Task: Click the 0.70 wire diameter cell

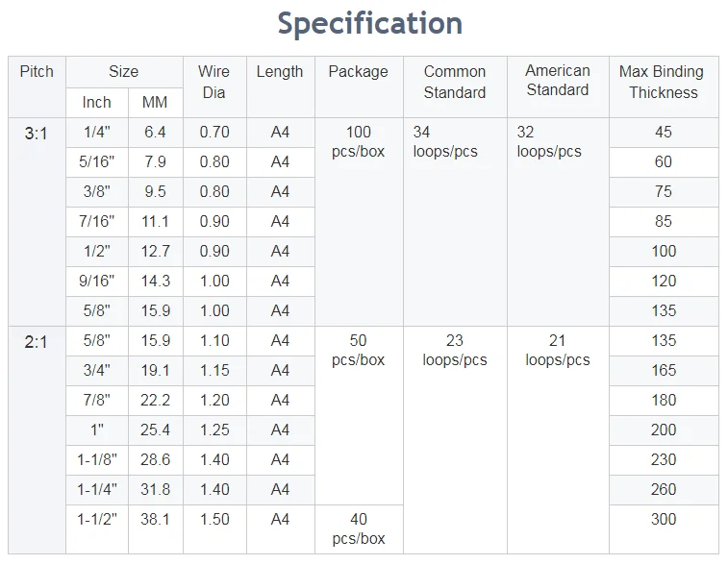Action: [x=213, y=133]
